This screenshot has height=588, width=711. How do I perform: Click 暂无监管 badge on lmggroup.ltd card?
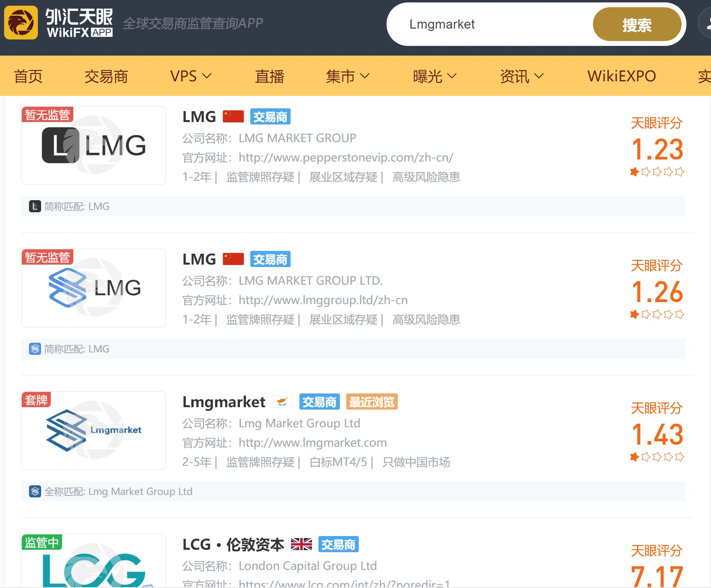tap(48, 257)
